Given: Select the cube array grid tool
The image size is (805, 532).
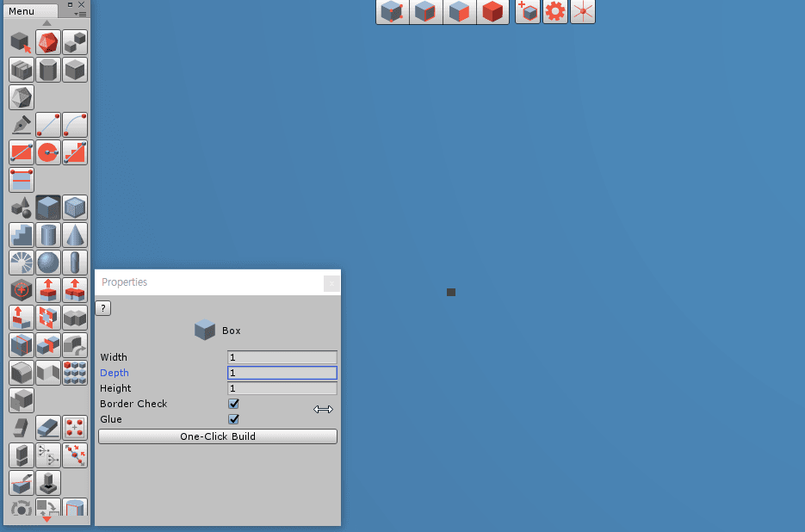Looking at the screenshot, I should tap(75, 373).
